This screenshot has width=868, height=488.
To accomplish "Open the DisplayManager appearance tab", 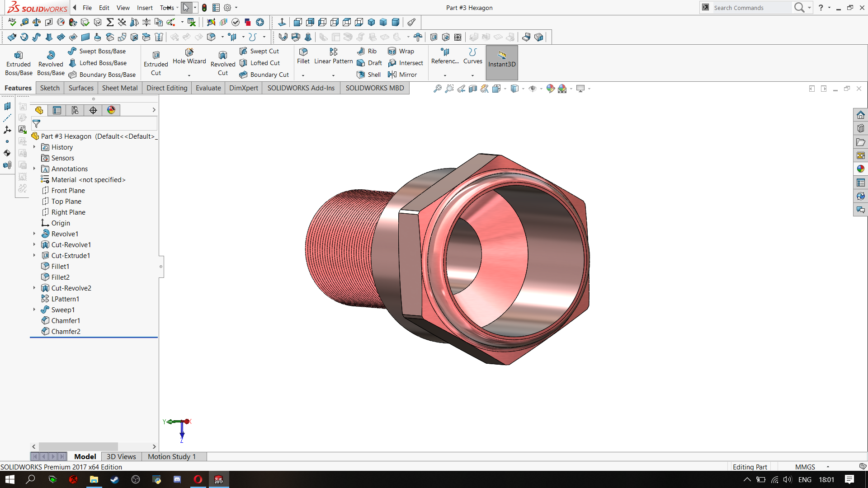I will [111, 110].
